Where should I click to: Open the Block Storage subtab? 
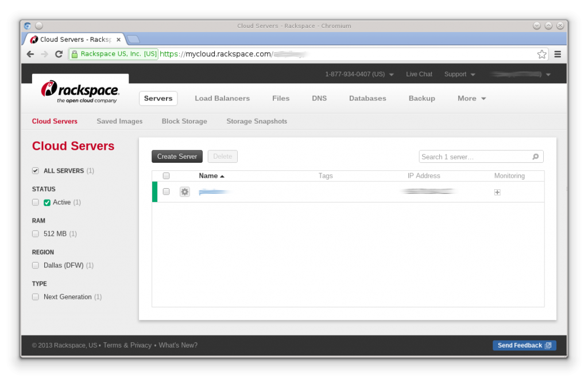coord(184,122)
